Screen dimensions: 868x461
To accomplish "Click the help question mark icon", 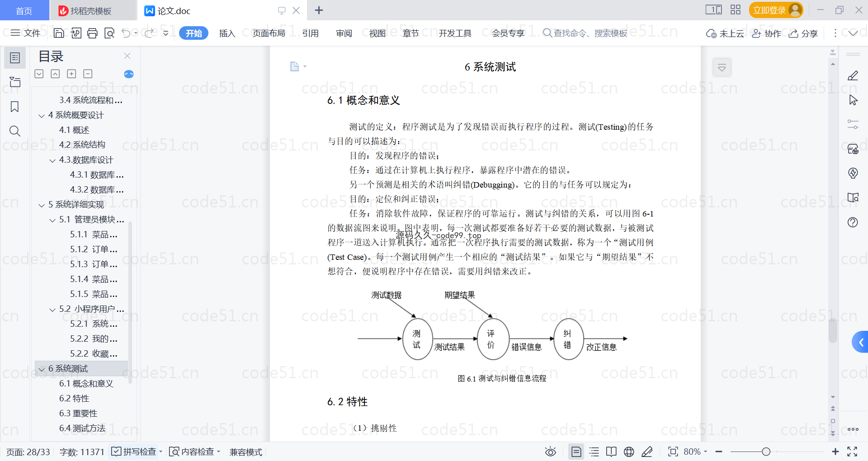I will [853, 222].
